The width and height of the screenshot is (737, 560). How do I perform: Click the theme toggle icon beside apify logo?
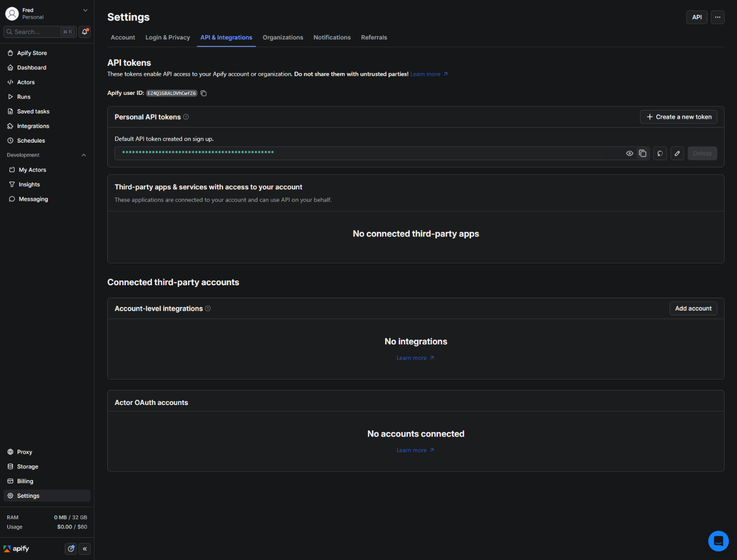click(x=71, y=549)
